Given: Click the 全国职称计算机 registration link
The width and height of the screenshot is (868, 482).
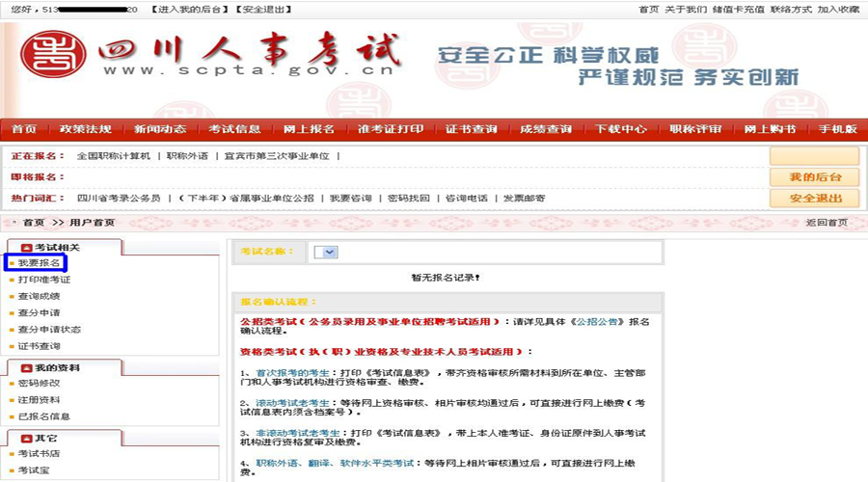Looking at the screenshot, I should click(x=114, y=156).
